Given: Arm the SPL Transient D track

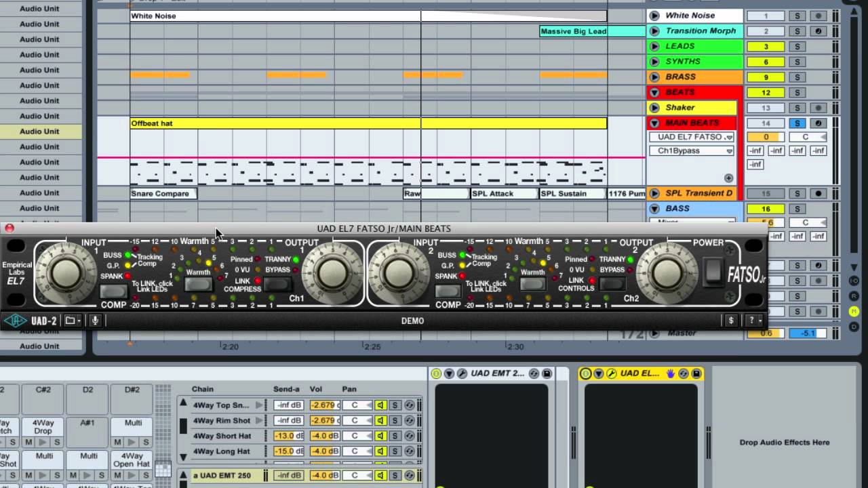Looking at the screenshot, I should (x=818, y=193).
